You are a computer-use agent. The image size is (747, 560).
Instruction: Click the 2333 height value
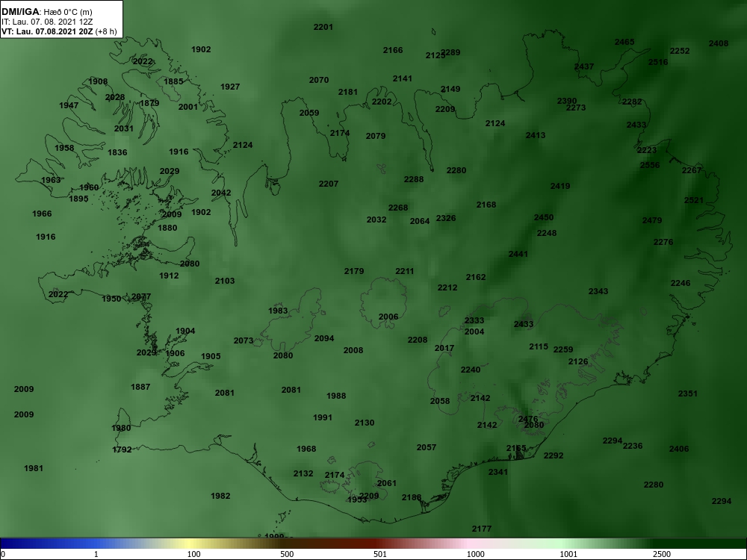point(474,321)
